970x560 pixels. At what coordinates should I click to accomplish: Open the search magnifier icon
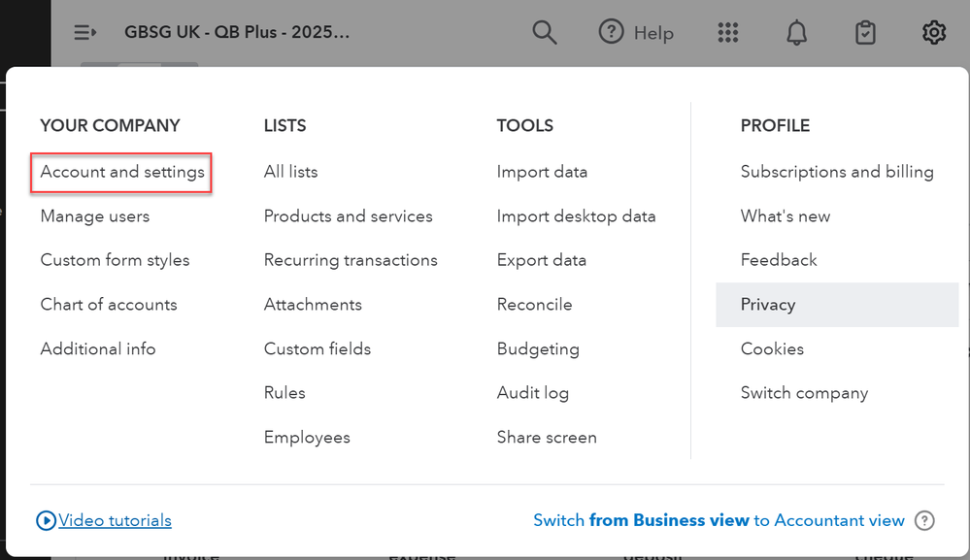pos(545,32)
